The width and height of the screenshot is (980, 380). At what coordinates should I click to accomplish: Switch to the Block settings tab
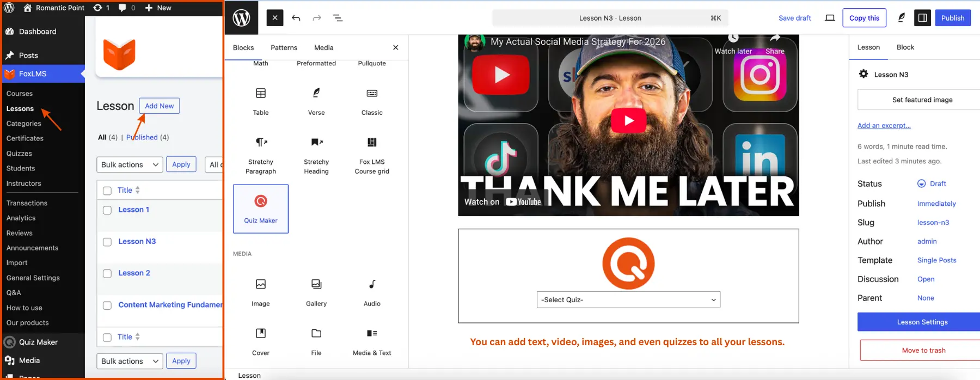point(905,47)
